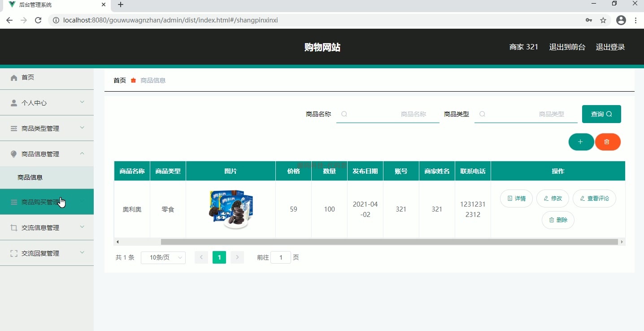Click the 交流回复管理 sidebar icon
644x331 pixels.
13,253
